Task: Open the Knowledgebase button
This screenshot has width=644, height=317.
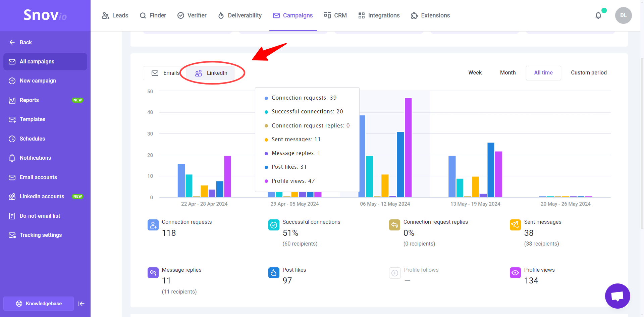Action: 39,304
